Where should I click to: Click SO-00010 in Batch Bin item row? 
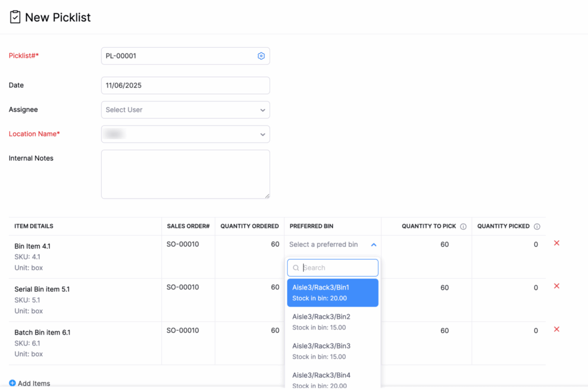click(x=183, y=330)
